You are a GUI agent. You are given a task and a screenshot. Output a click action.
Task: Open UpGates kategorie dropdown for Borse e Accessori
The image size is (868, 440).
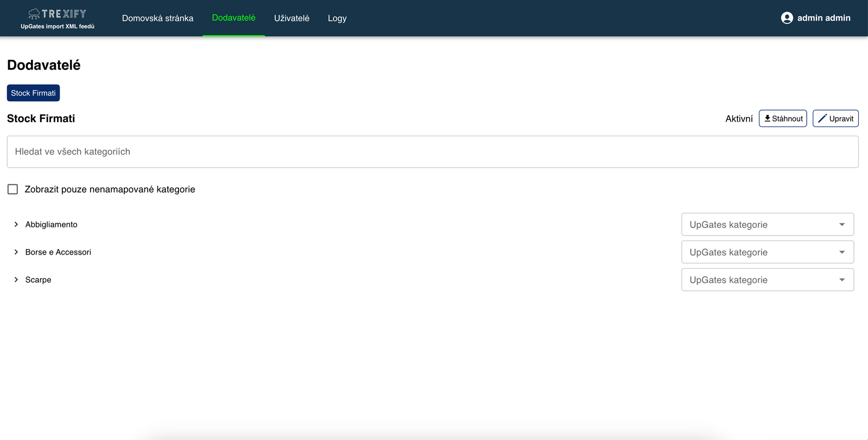(x=767, y=252)
